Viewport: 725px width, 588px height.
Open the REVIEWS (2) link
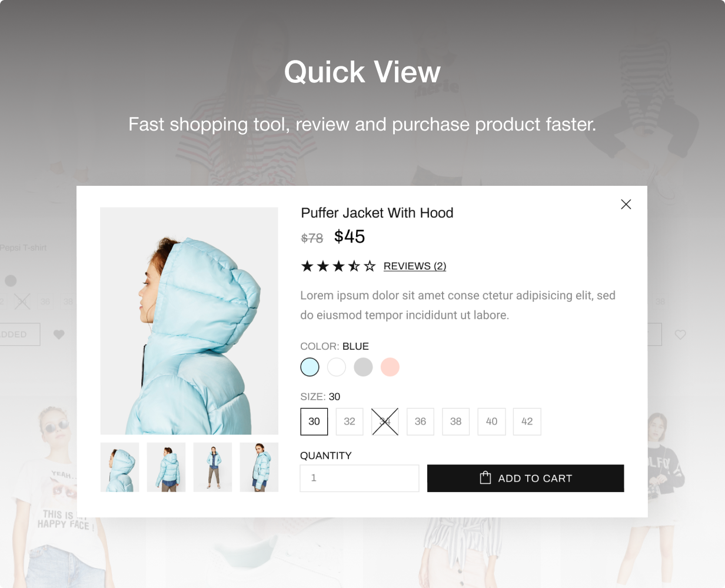tap(415, 266)
